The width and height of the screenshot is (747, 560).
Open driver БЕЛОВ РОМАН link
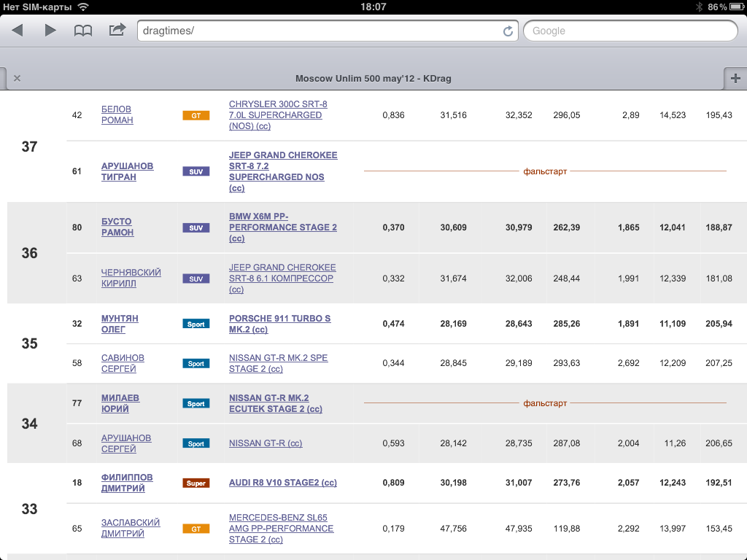pos(117,114)
